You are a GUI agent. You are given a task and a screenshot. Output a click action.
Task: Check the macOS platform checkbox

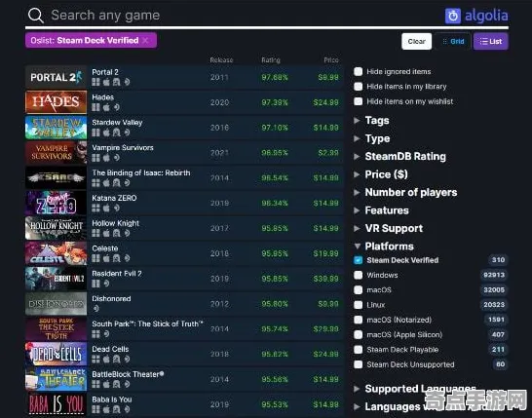(x=358, y=290)
